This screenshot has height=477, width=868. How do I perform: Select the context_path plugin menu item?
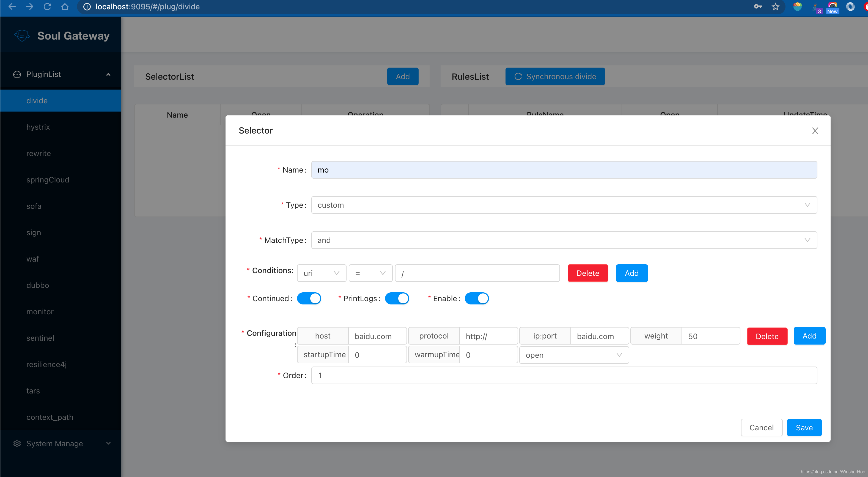(x=61, y=417)
